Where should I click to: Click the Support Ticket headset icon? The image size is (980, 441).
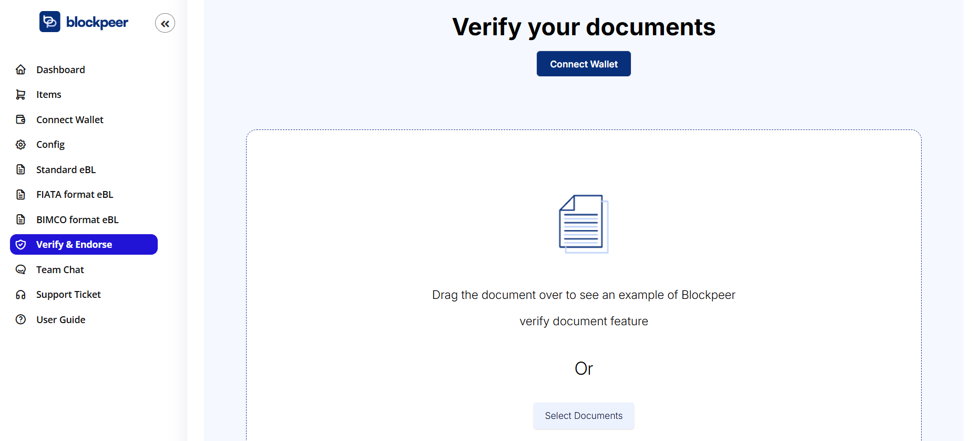coord(21,295)
